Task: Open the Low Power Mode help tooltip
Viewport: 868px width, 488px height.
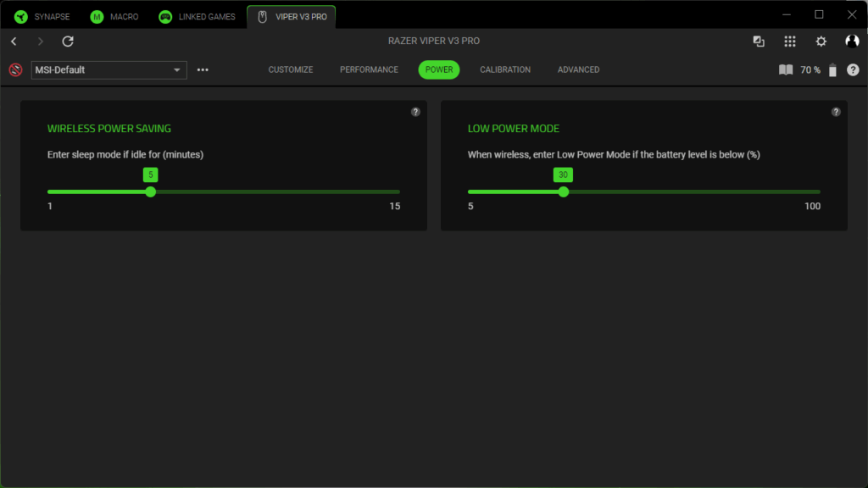Action: coord(836,112)
